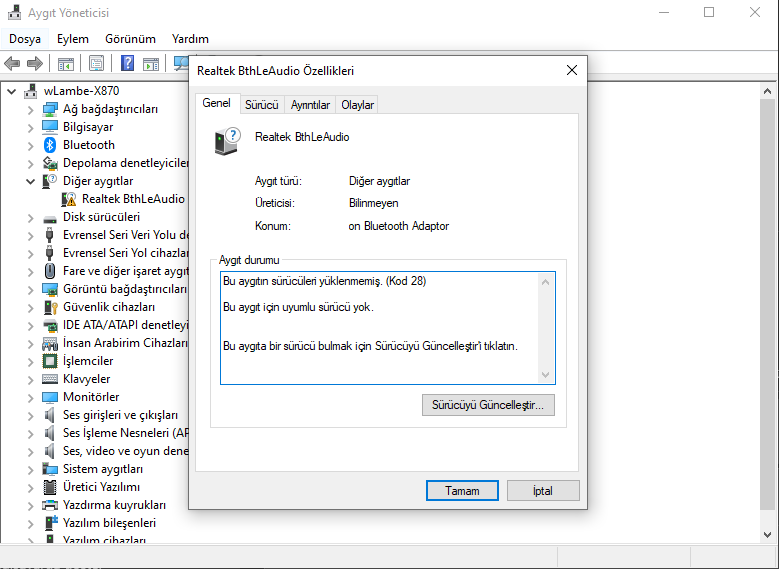Viewport: 779px width, 569px height.
Task: Click the Monitörler display icon
Action: point(50,397)
